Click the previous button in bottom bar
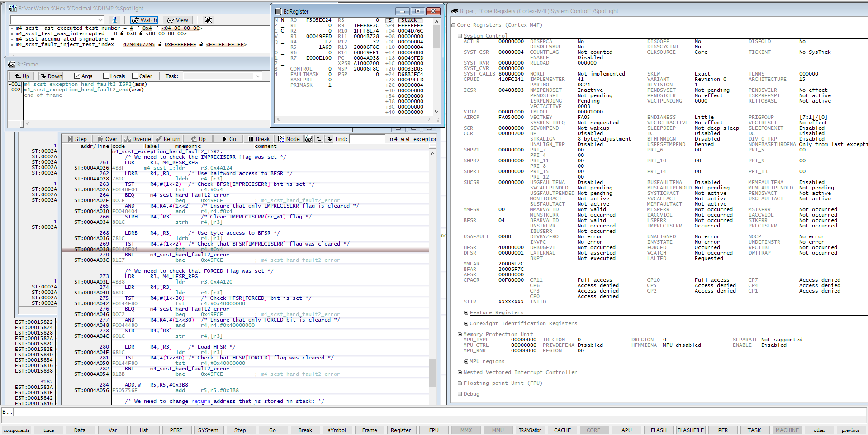This screenshot has height=435, width=868. click(x=851, y=430)
